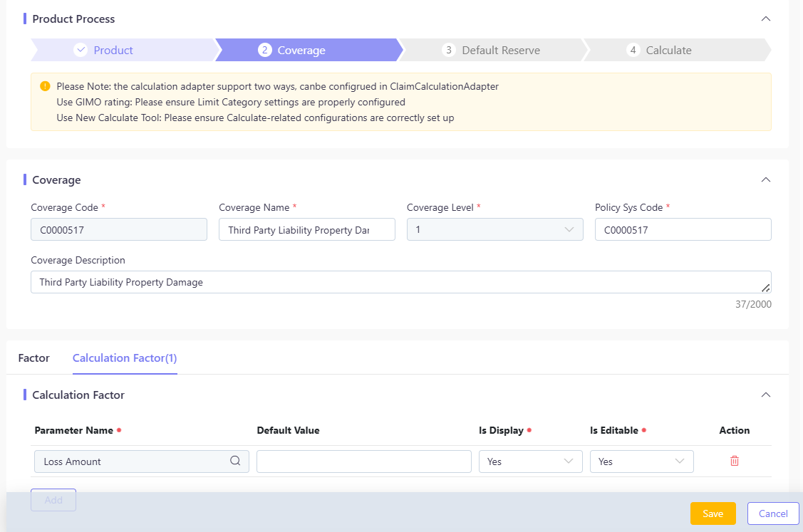Add a new calculation factor row
The image size is (803, 532).
click(53, 500)
